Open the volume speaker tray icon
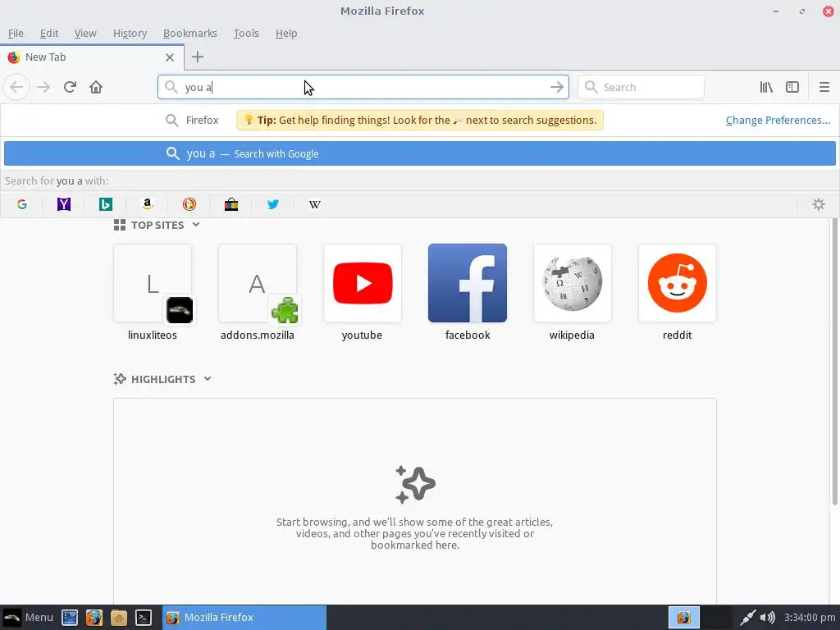 point(768,618)
